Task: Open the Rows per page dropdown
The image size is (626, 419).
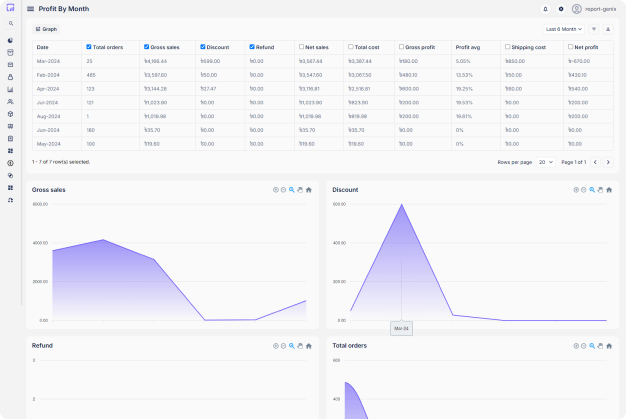Action: (x=546, y=162)
